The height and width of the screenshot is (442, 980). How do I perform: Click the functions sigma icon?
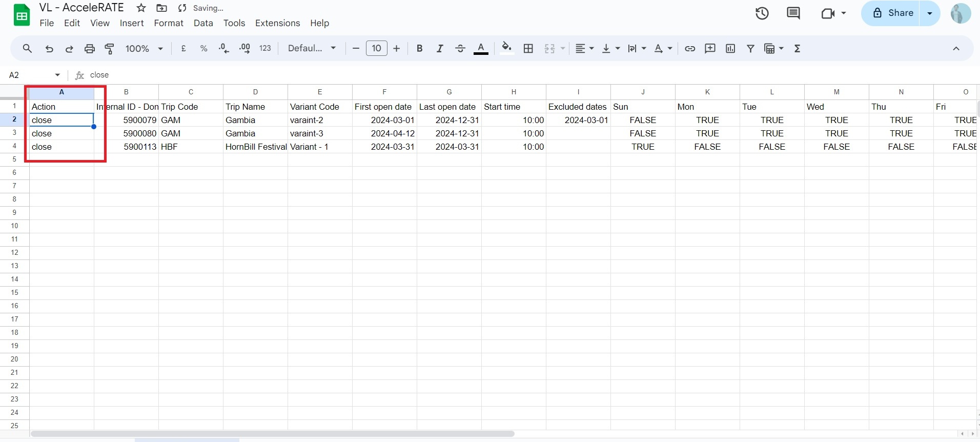tap(797, 49)
